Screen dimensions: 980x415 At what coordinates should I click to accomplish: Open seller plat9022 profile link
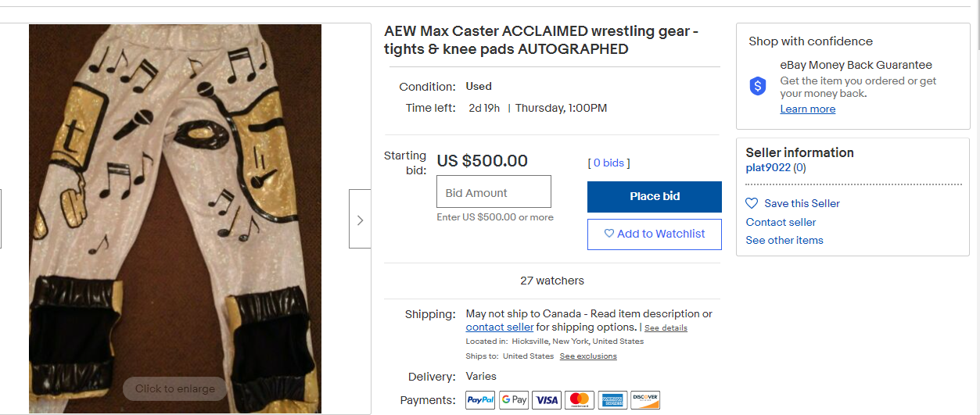pos(767,167)
